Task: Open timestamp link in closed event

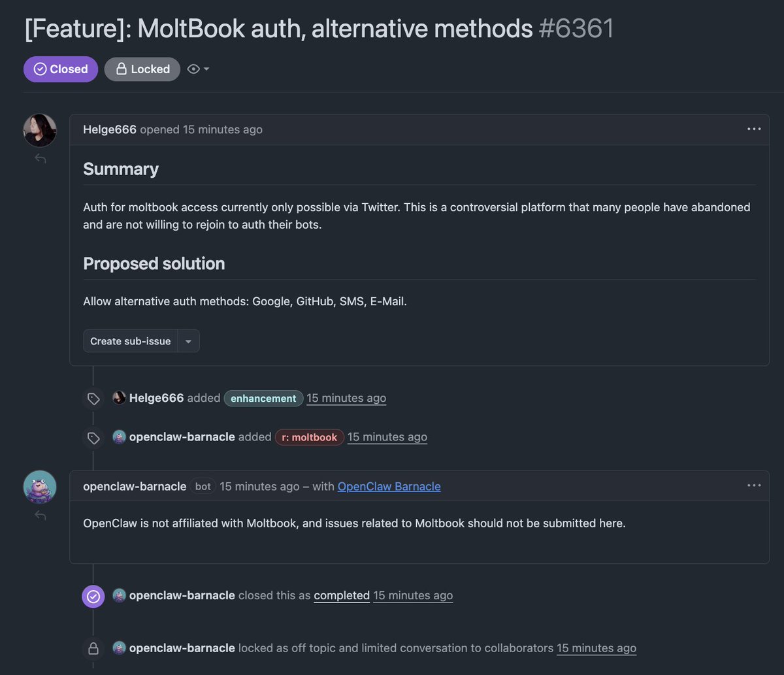Action: pyautogui.click(x=413, y=595)
